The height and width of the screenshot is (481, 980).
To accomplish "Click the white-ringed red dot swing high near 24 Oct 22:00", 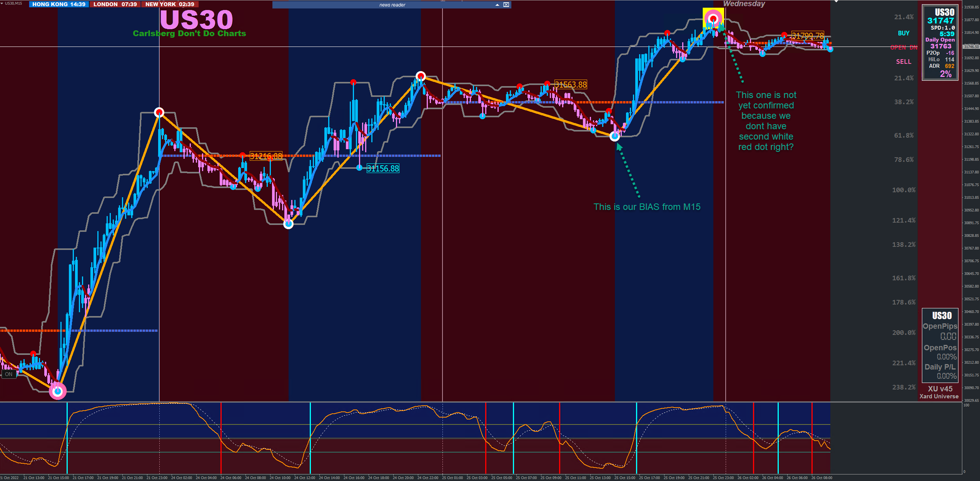I will 421,76.
